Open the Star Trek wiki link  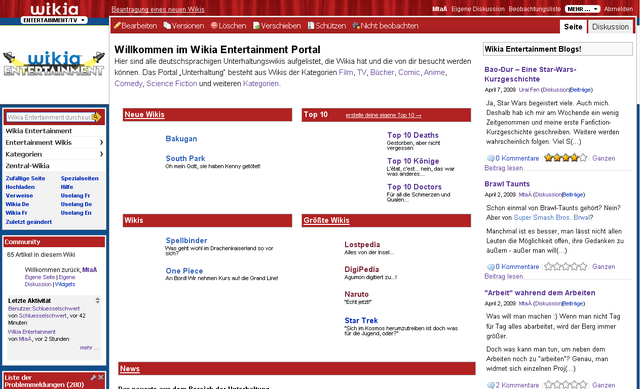(361, 320)
